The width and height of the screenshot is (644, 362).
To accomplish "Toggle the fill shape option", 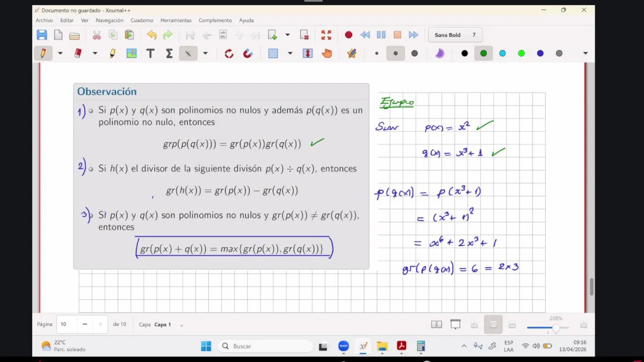I will (440, 53).
